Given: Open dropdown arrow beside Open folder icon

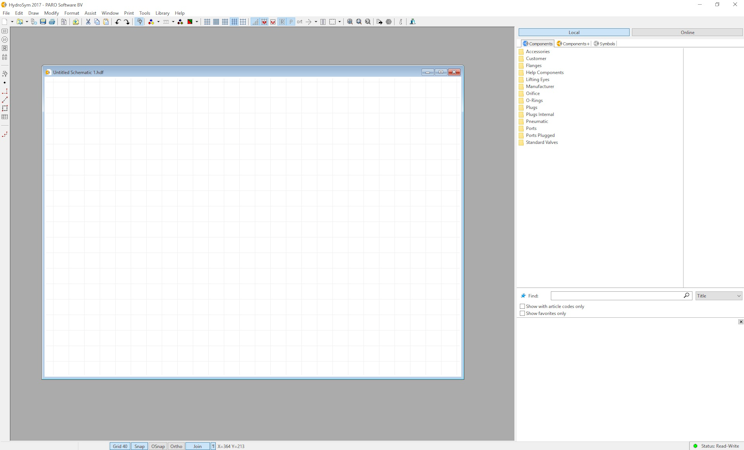Looking at the screenshot, I should 27,22.
